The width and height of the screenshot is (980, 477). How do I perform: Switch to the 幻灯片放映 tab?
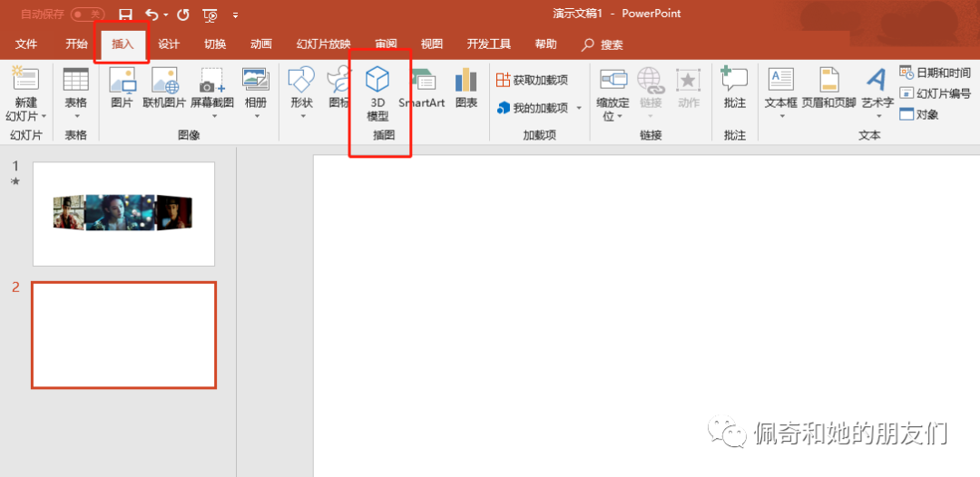pos(324,44)
